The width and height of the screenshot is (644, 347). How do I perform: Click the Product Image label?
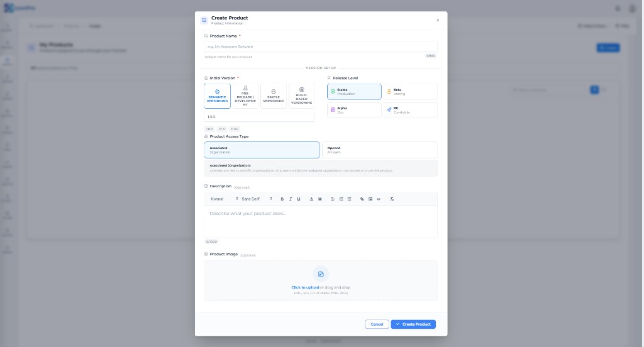click(224, 254)
